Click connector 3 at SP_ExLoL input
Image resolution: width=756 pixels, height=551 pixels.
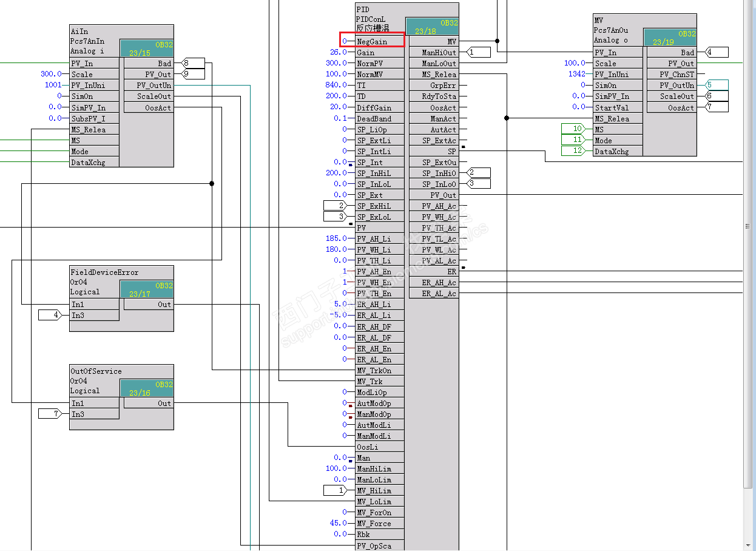click(x=336, y=217)
